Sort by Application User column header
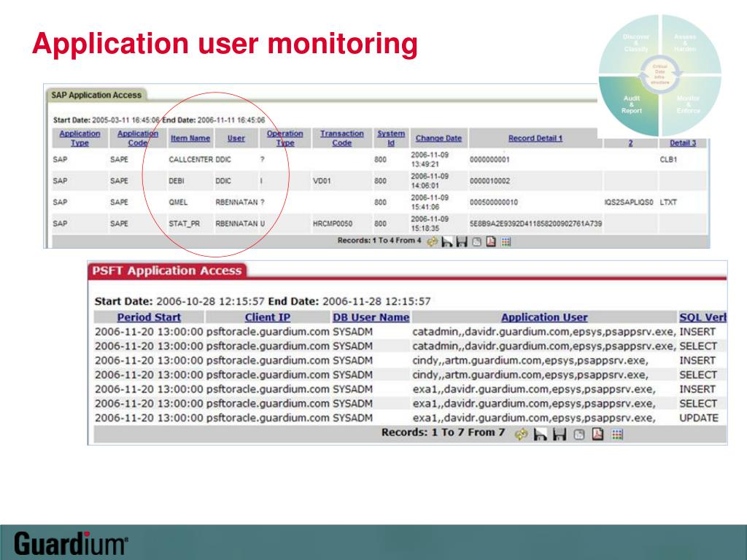The image size is (747, 560). pos(544,317)
